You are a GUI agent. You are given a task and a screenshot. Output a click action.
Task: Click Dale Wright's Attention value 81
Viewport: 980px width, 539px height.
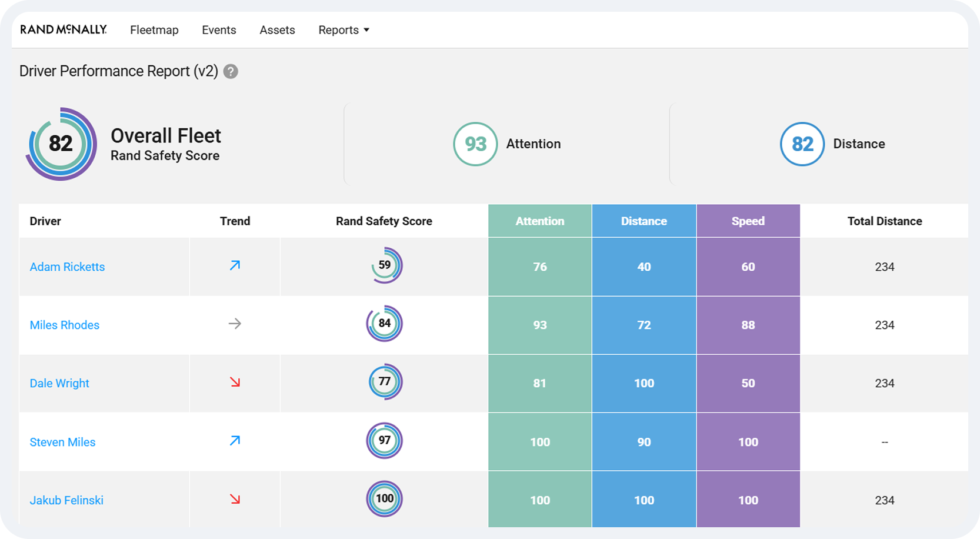pyautogui.click(x=540, y=383)
